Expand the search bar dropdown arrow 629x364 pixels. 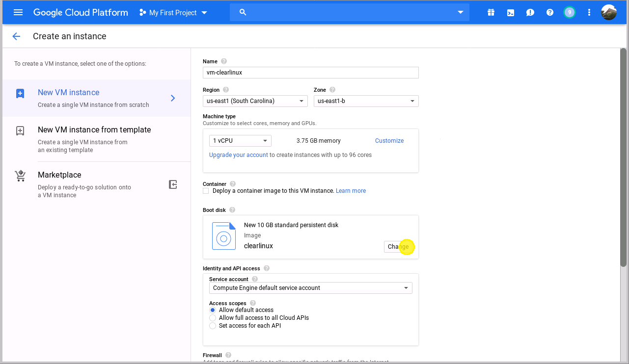461,13
